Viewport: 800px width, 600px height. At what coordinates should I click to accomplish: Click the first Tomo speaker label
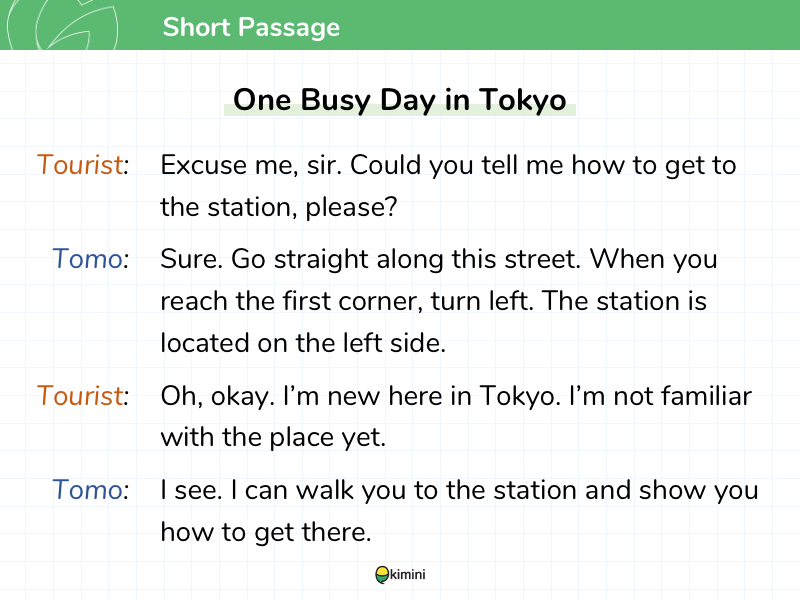[x=90, y=258]
